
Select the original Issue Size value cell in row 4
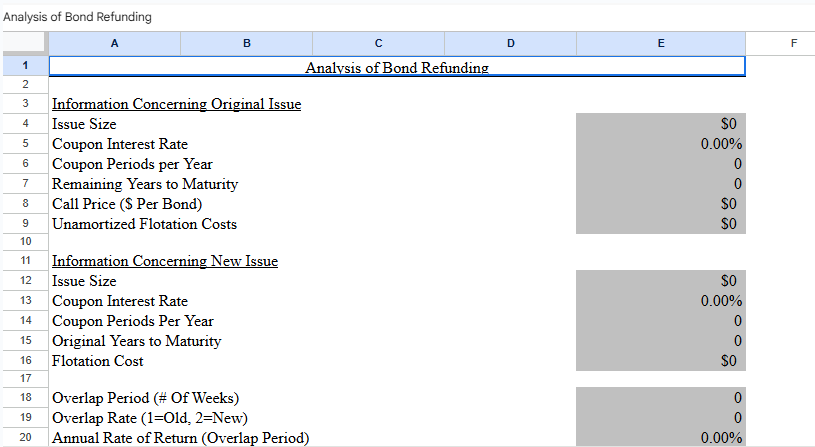click(x=660, y=124)
